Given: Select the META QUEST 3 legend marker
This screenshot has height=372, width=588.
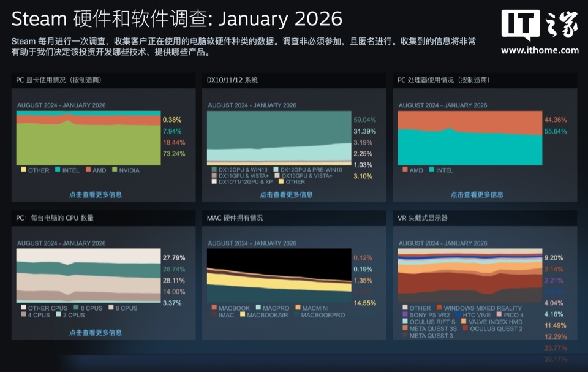Looking at the screenshot, I should (405, 334).
